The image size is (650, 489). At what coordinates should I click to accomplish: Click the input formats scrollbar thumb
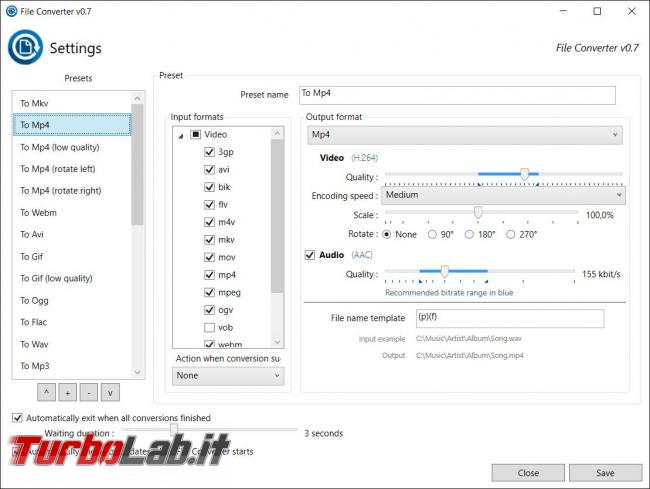pyautogui.click(x=277, y=216)
